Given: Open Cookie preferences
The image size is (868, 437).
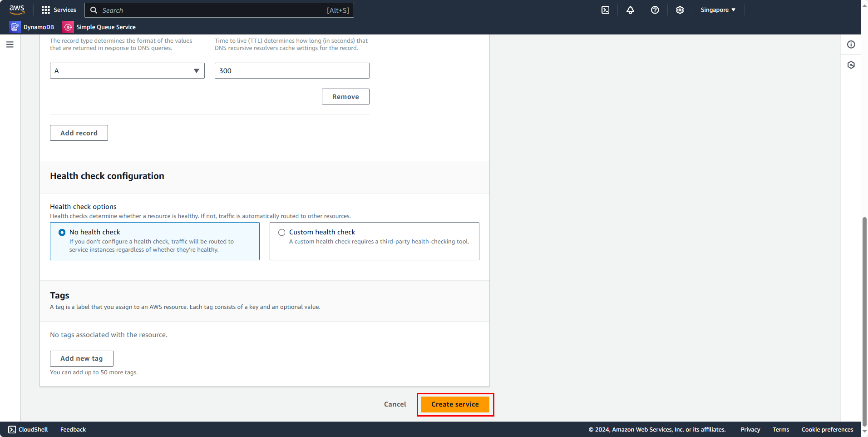Looking at the screenshot, I should point(827,429).
